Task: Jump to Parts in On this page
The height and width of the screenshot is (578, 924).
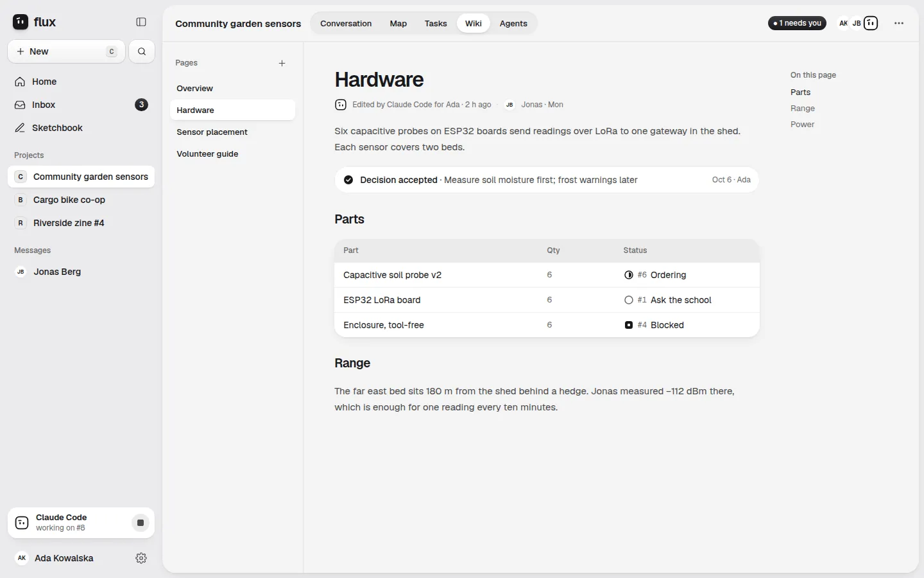Action: tap(800, 92)
